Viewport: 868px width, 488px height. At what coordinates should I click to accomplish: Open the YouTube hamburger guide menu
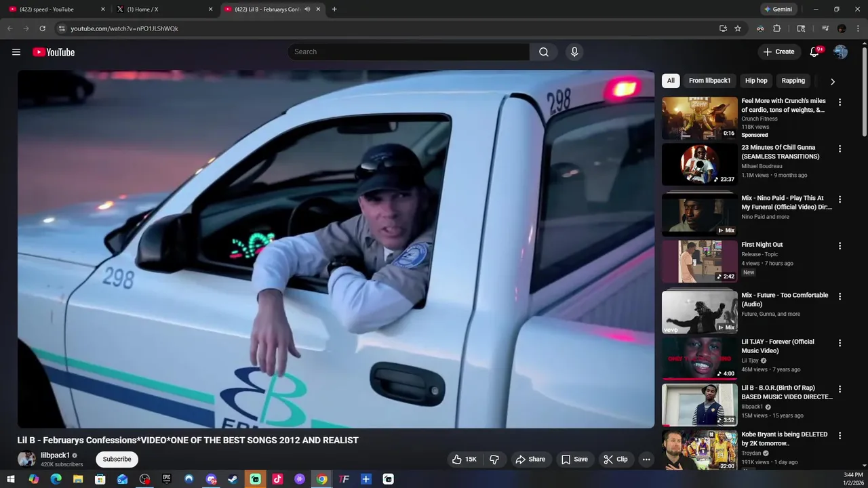coord(16,52)
